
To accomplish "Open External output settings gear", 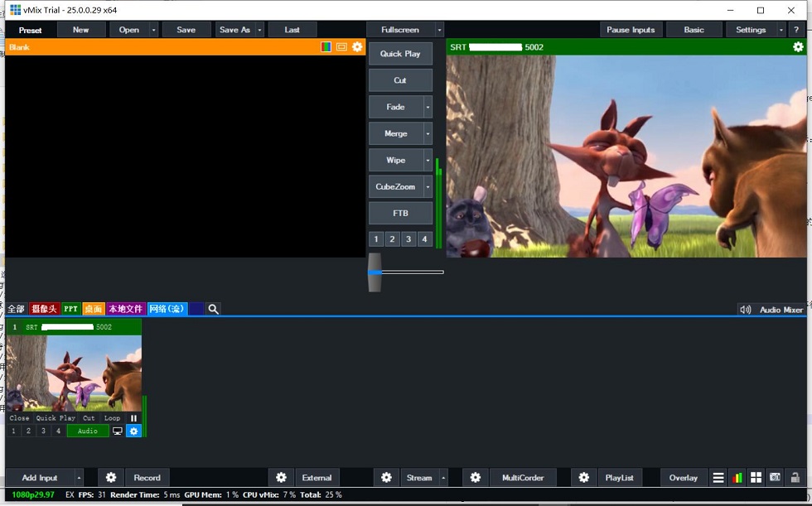I will [281, 478].
